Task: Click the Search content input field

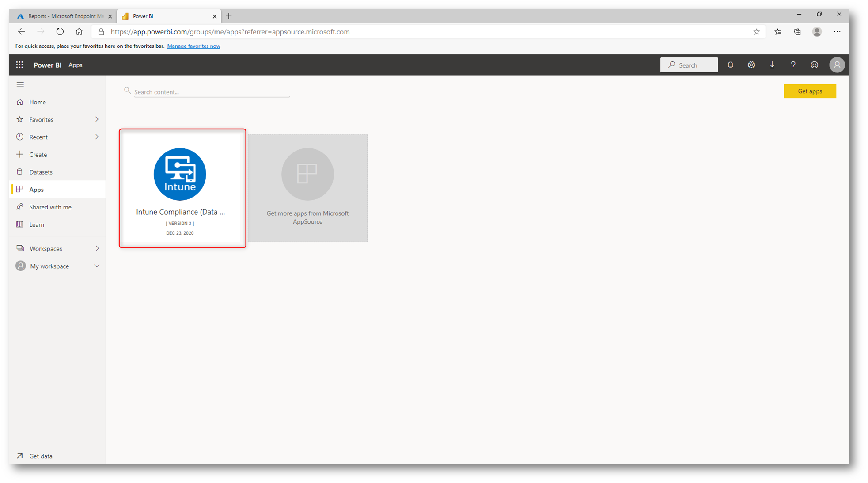Action: pos(212,92)
